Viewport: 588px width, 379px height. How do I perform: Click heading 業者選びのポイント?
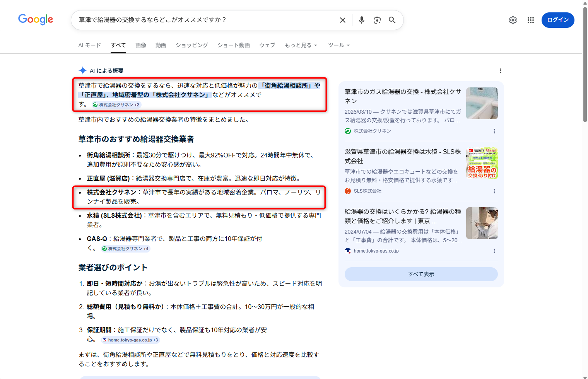click(113, 268)
